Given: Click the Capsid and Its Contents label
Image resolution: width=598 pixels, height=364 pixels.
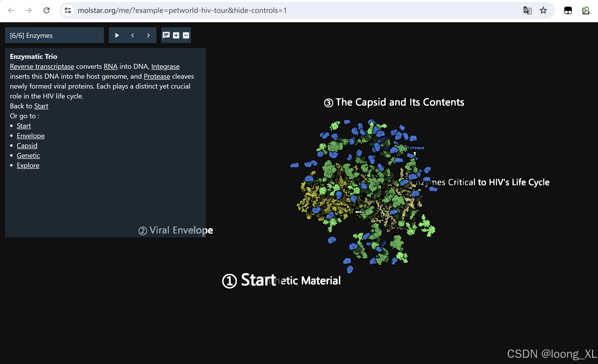Looking at the screenshot, I should pos(394,102).
